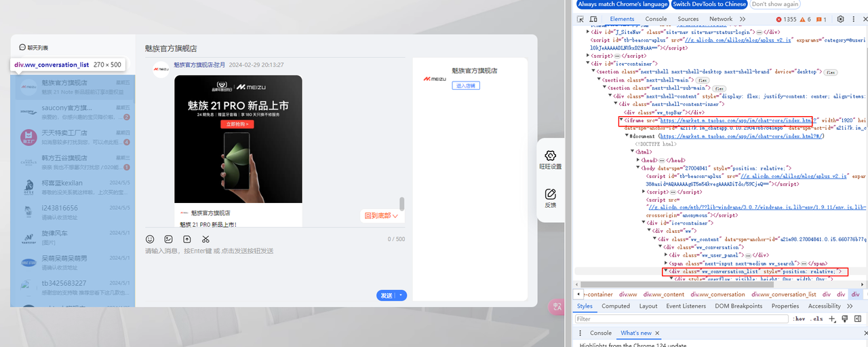Screen dimensions: 868x347
Task: Open the DOM Breakpoints tab
Action: point(739,306)
